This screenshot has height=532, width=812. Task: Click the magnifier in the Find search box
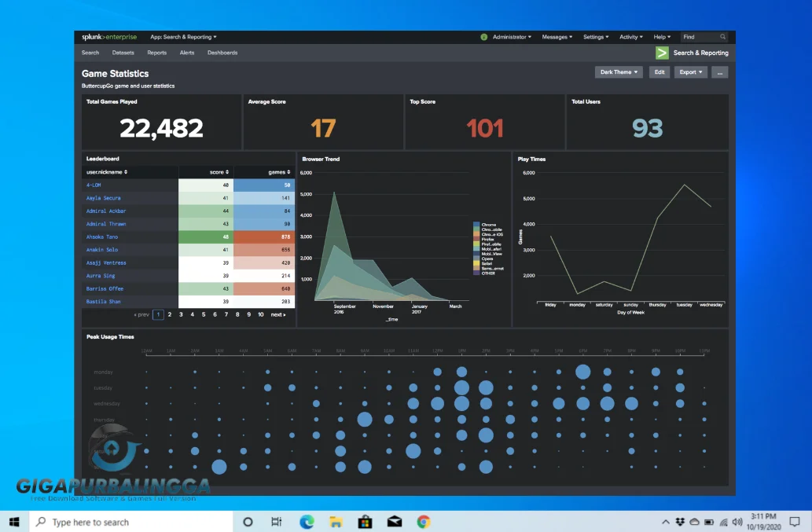point(722,36)
